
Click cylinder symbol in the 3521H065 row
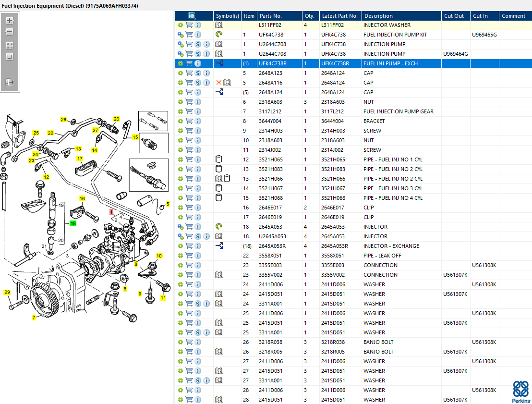click(219, 159)
